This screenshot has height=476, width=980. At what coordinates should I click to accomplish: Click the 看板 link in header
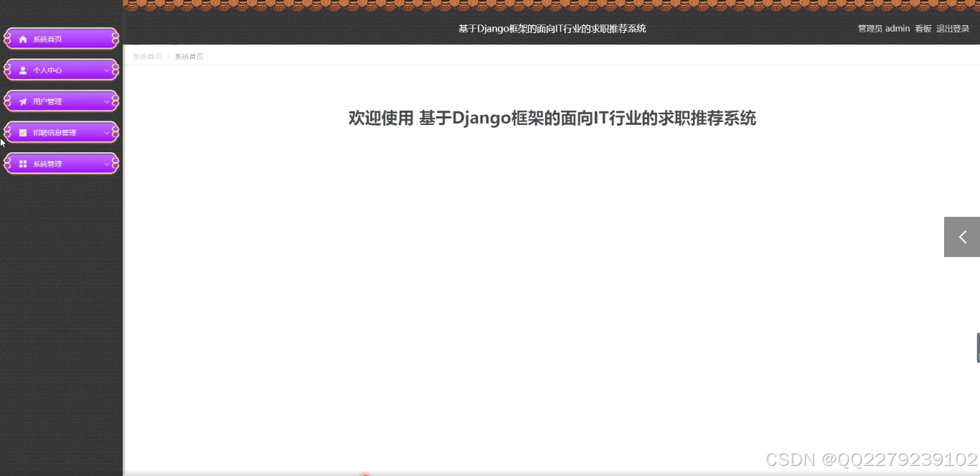(x=923, y=29)
